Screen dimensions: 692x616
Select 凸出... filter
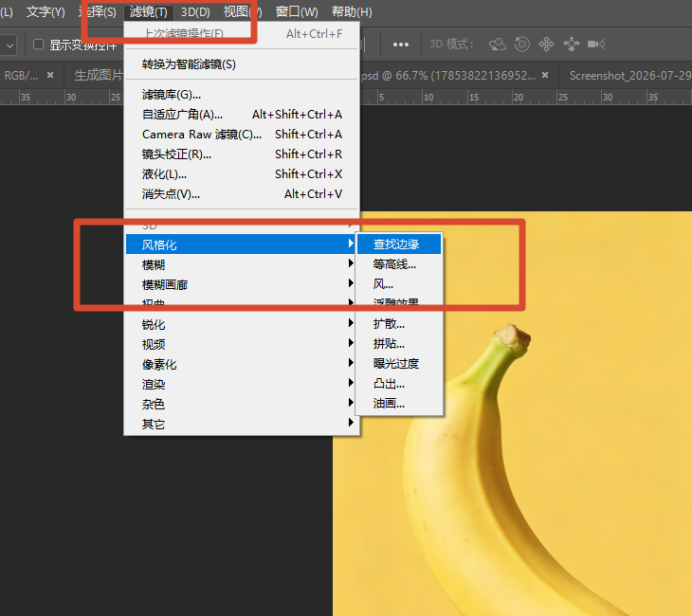[x=399, y=384]
